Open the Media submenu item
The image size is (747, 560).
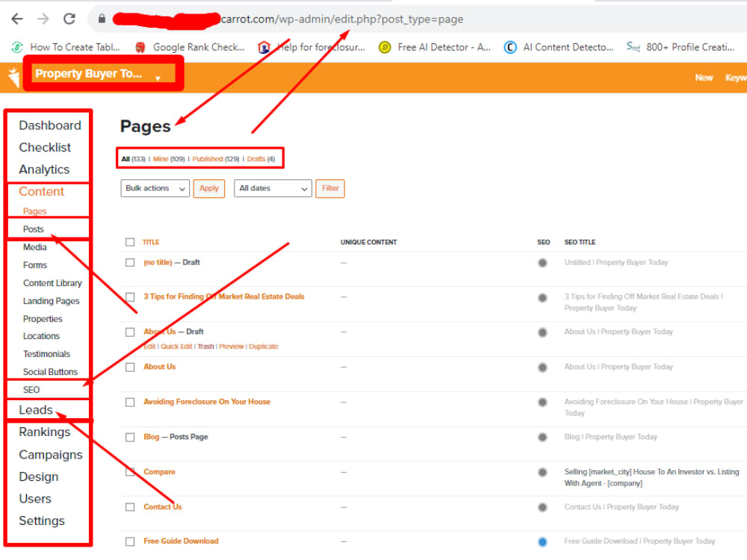pyautogui.click(x=35, y=247)
